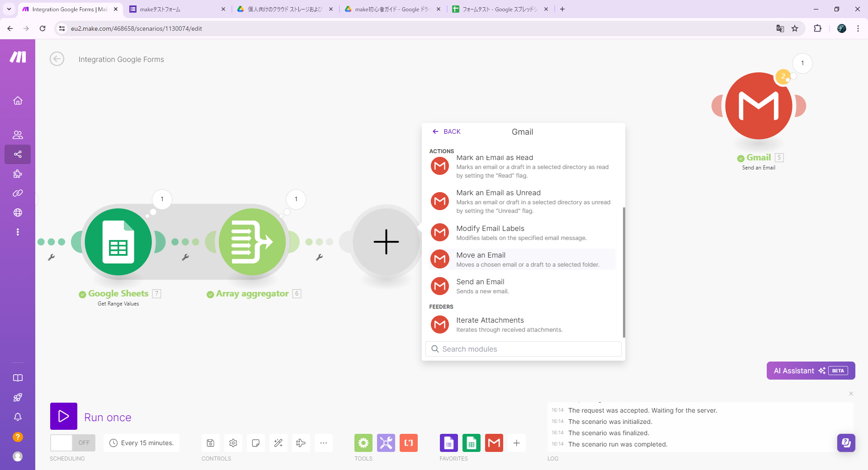Click the plus to add a favorite
Viewport: 868px width, 470px height.
pos(517,443)
